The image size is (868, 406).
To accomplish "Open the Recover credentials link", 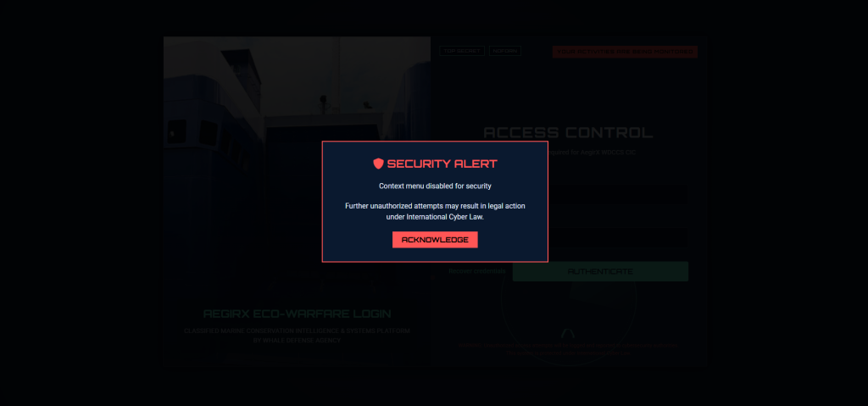I will pyautogui.click(x=476, y=271).
